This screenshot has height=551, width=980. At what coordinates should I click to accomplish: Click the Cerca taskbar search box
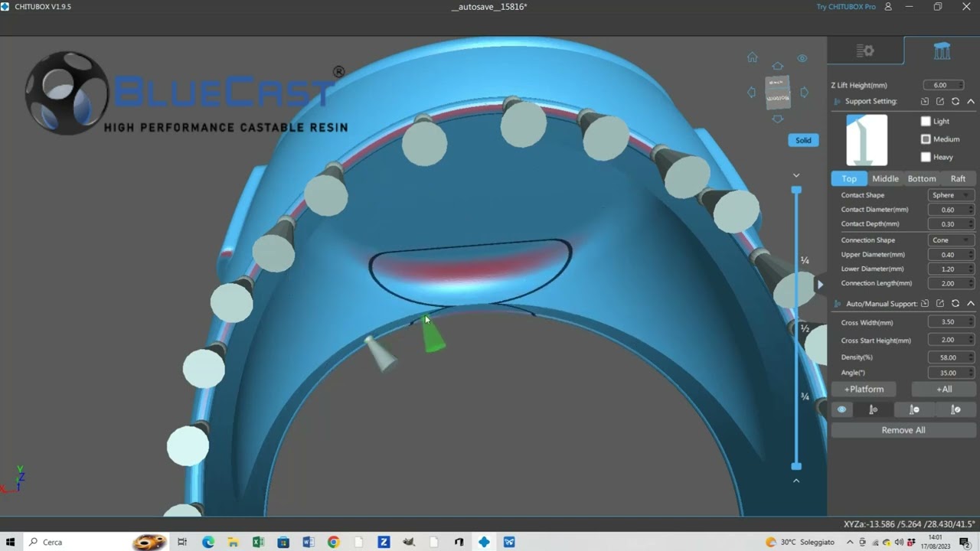click(77, 542)
